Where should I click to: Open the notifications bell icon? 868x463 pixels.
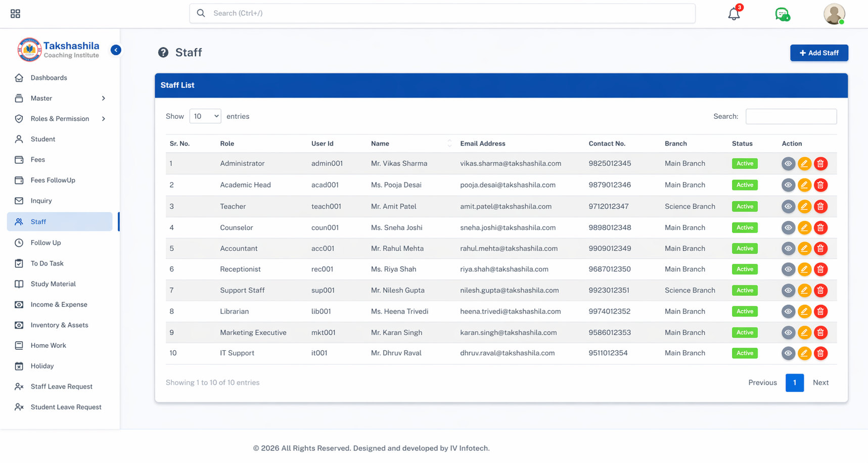point(734,14)
